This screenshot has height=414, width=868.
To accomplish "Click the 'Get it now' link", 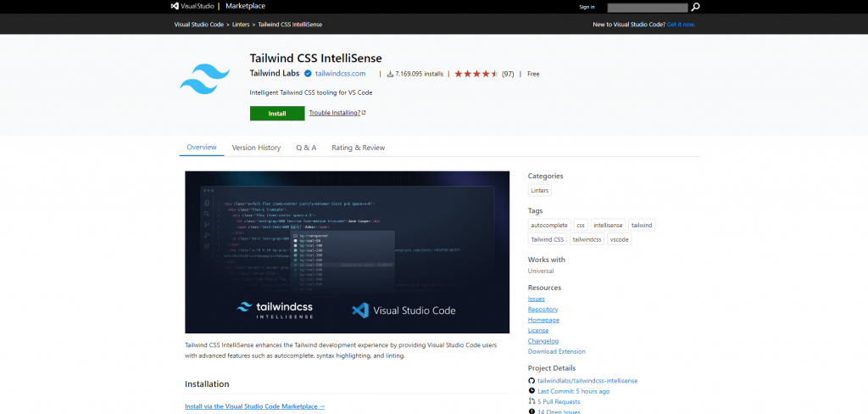I will (x=681, y=25).
